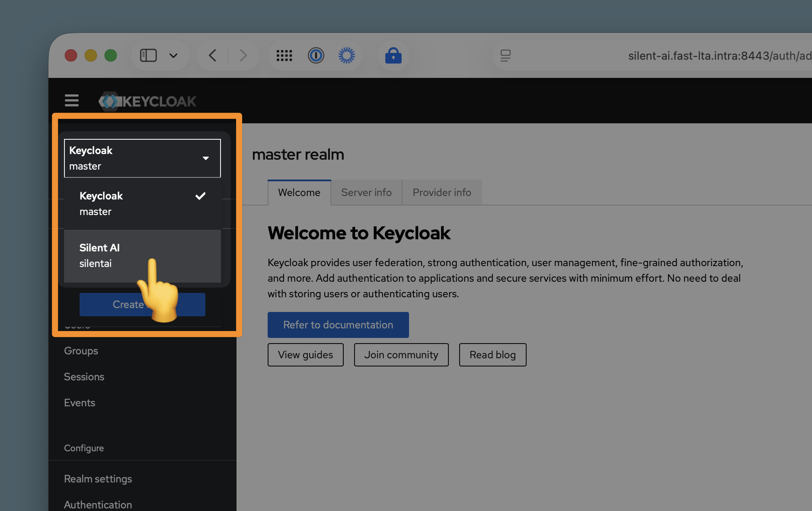This screenshot has width=812, height=511.
Task: Click the 'Welcome to Keycloak' heading
Action: [x=359, y=233]
